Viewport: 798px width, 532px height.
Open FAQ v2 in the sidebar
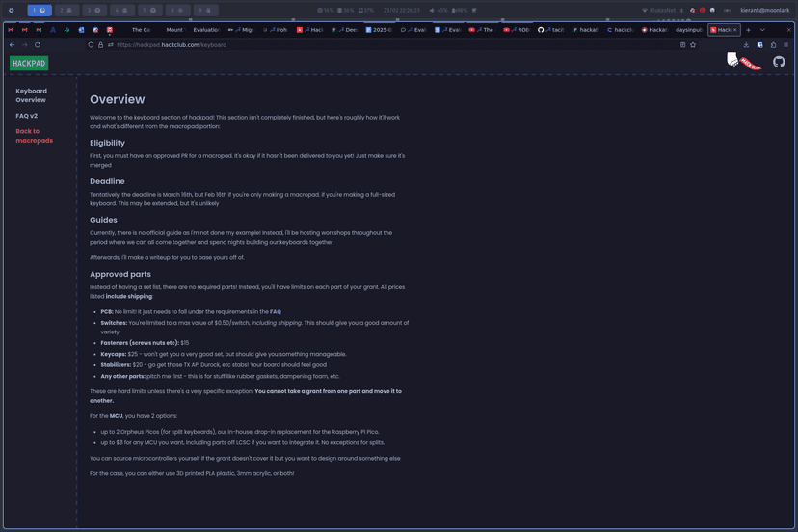[26, 116]
